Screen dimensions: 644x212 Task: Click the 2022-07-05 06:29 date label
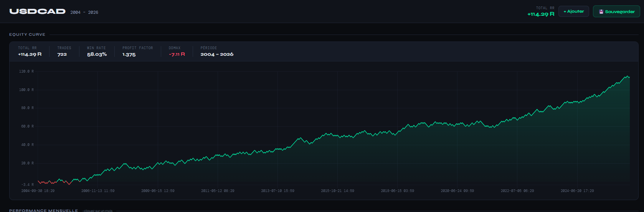(x=517, y=191)
